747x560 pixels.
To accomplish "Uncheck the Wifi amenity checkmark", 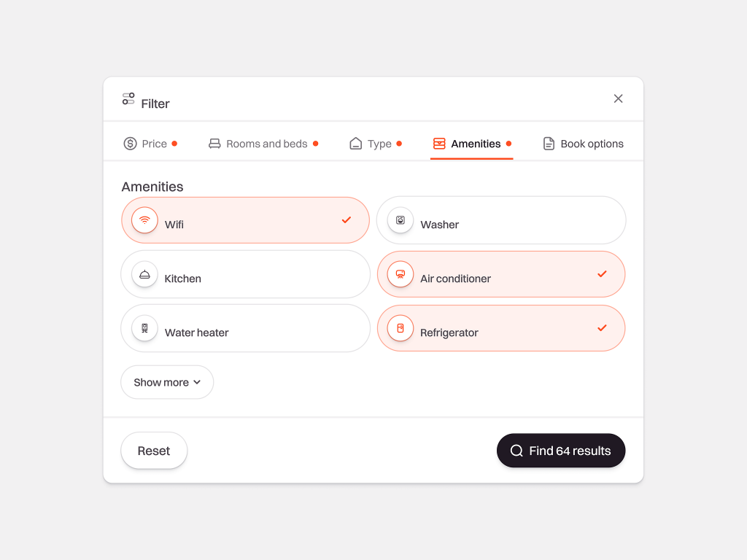I will (347, 219).
